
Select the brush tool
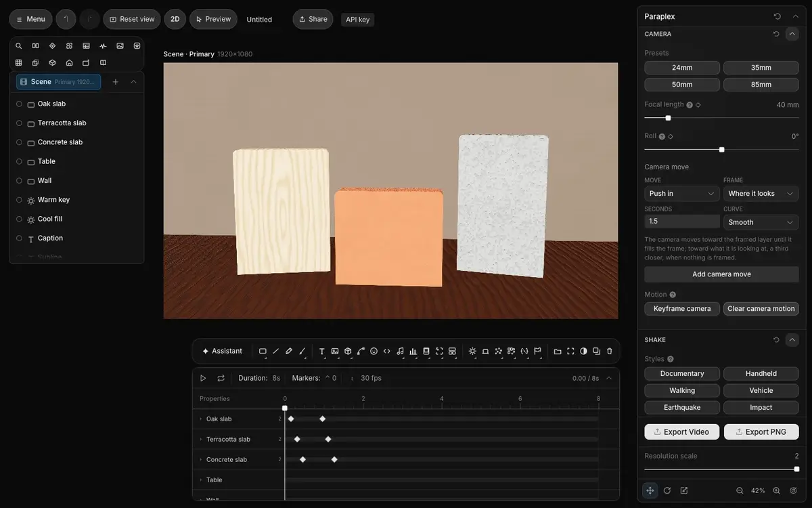point(302,351)
